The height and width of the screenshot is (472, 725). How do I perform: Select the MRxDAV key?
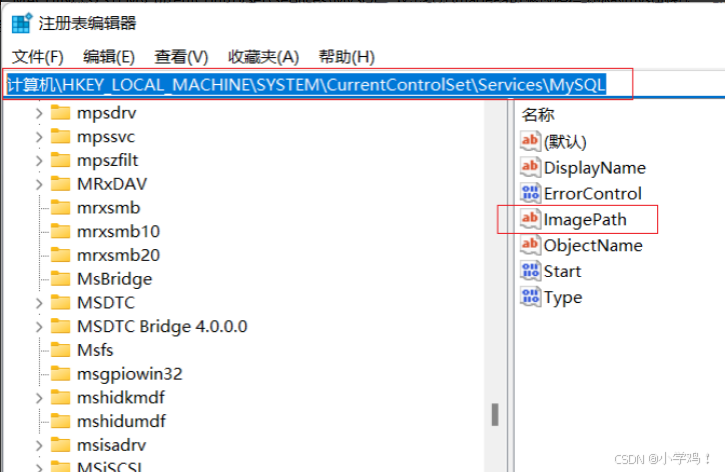pos(112,184)
